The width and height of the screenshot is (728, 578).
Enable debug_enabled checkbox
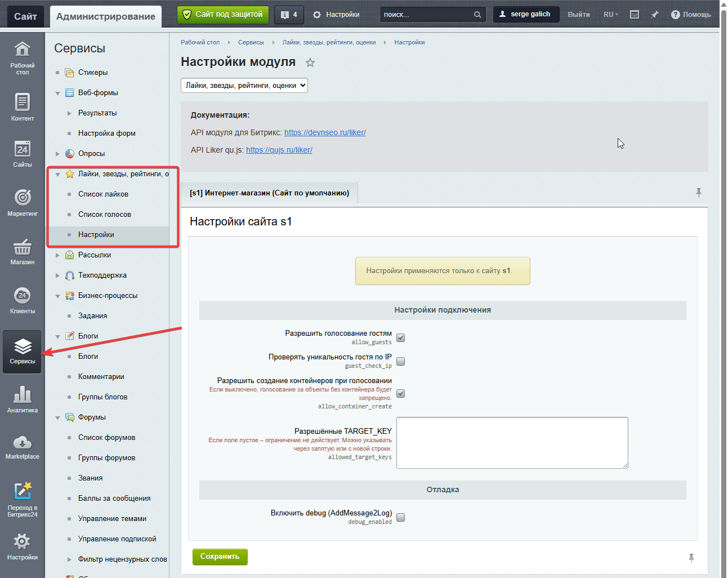(401, 518)
